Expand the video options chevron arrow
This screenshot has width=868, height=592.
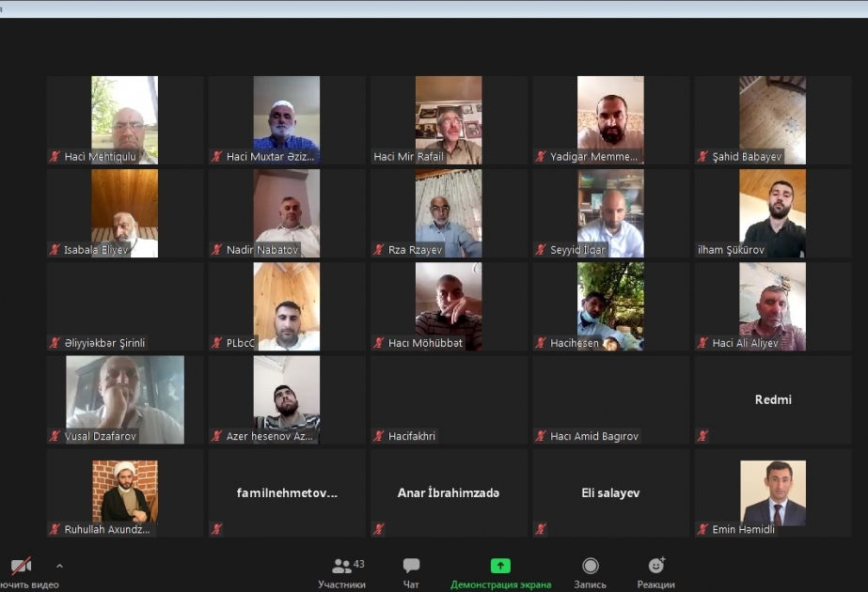(x=60, y=566)
